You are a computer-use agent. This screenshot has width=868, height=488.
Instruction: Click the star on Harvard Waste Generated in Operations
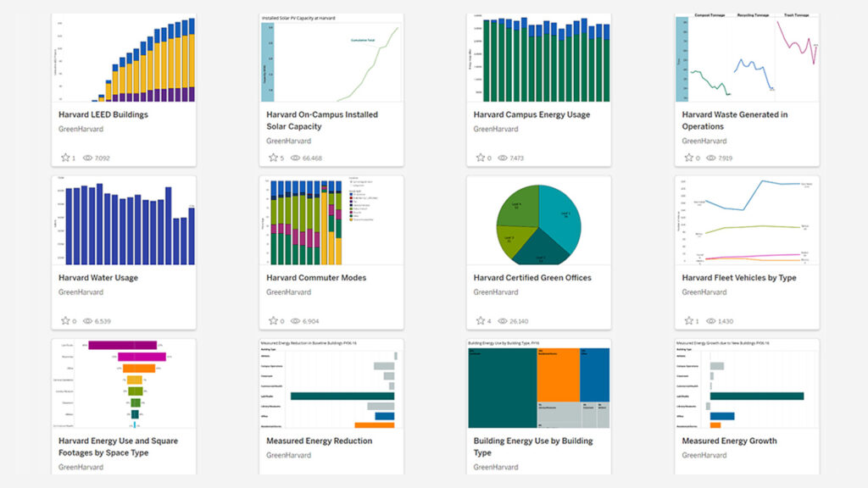point(688,158)
